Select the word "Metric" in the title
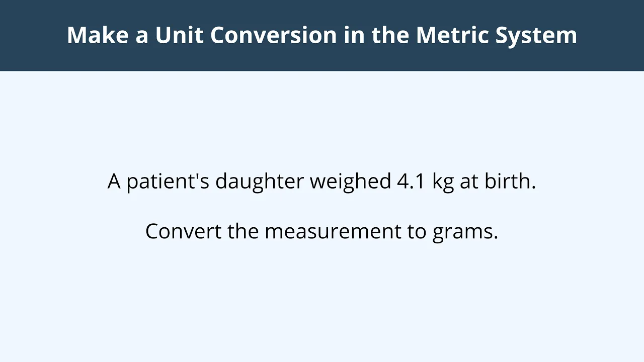 (452, 35)
